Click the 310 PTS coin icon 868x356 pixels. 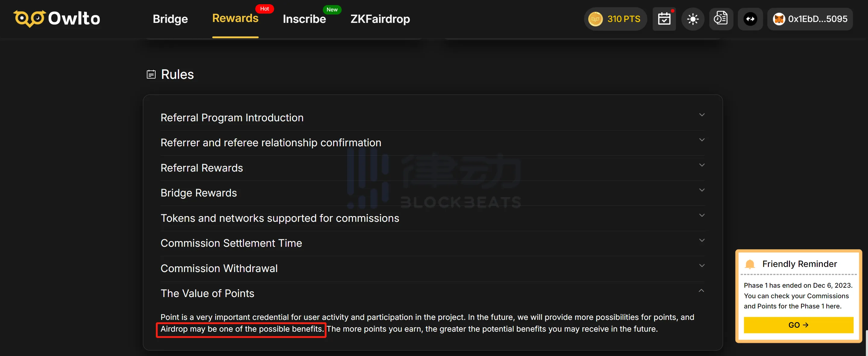coord(595,18)
